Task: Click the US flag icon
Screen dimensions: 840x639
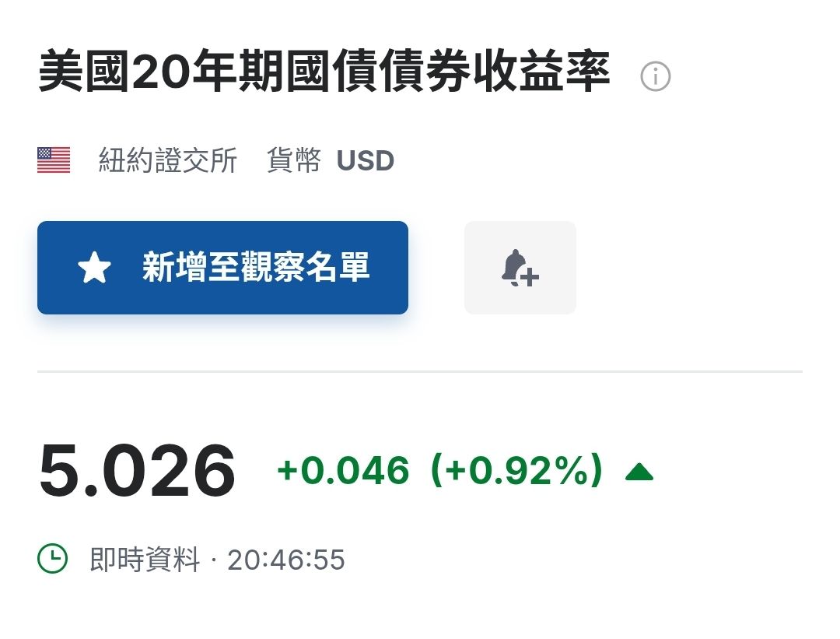Action: [54, 160]
